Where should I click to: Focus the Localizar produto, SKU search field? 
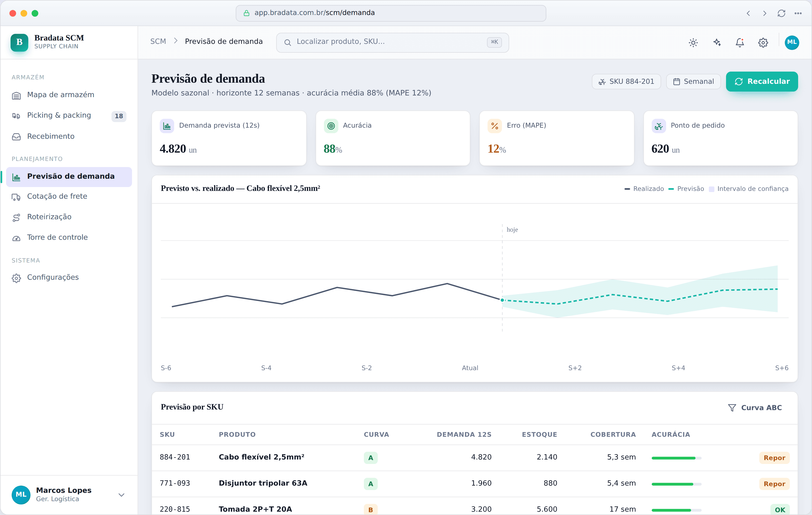[392, 42]
